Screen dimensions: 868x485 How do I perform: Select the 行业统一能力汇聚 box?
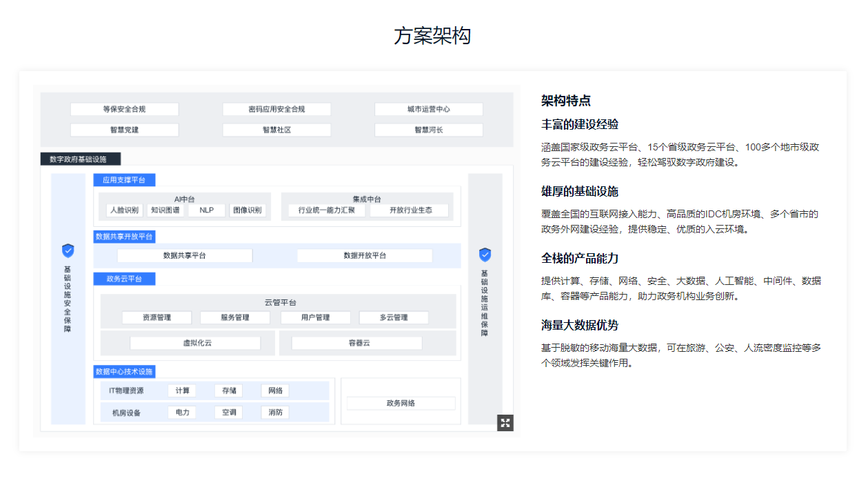(x=327, y=210)
